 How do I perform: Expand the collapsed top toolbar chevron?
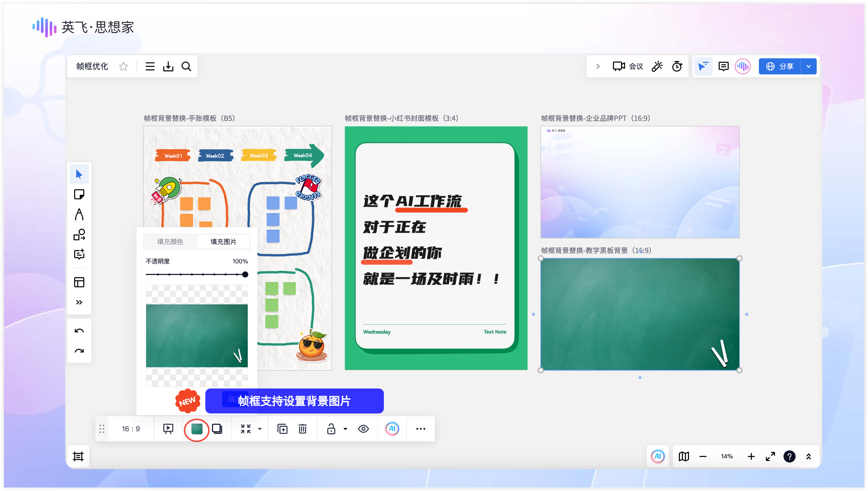(598, 66)
